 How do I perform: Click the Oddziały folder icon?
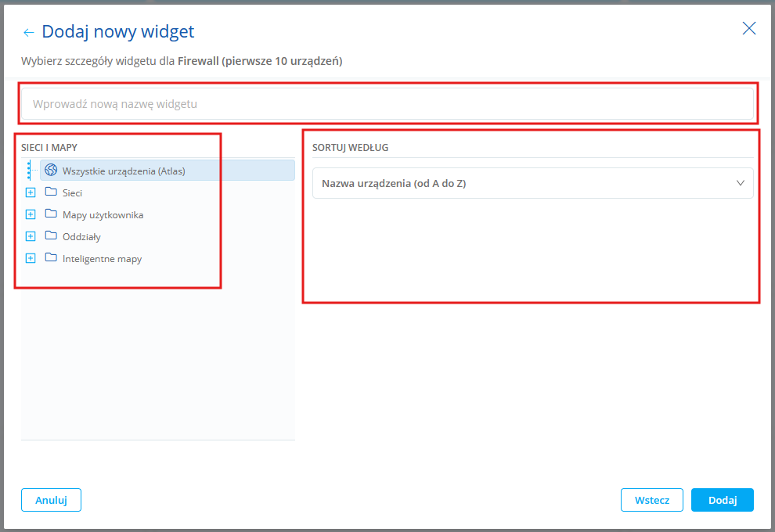click(52, 236)
